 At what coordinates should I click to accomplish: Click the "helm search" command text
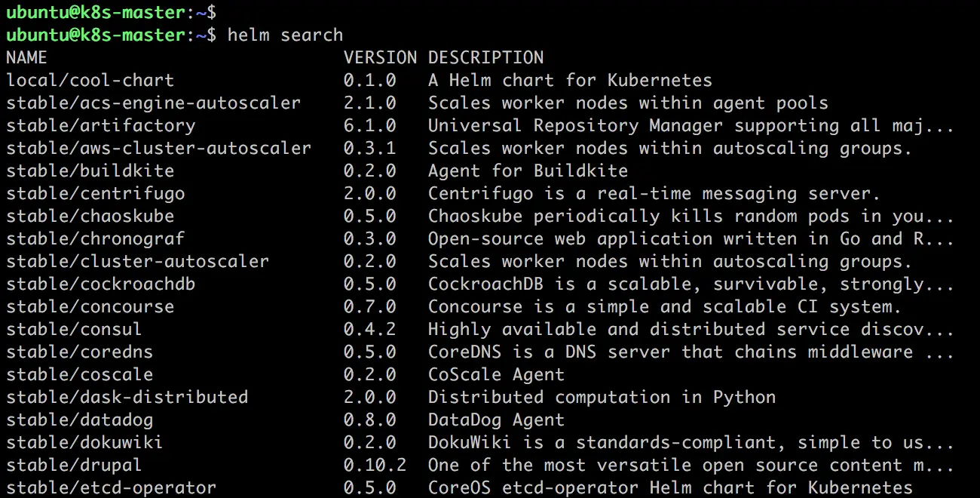285,35
